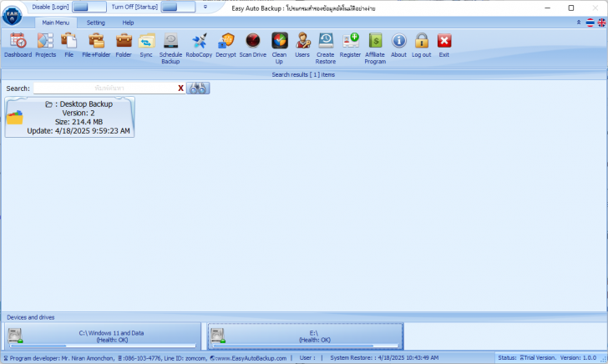The width and height of the screenshot is (608, 364).
Task: Click the C:\ drive disk icon
Action: click(x=15, y=336)
